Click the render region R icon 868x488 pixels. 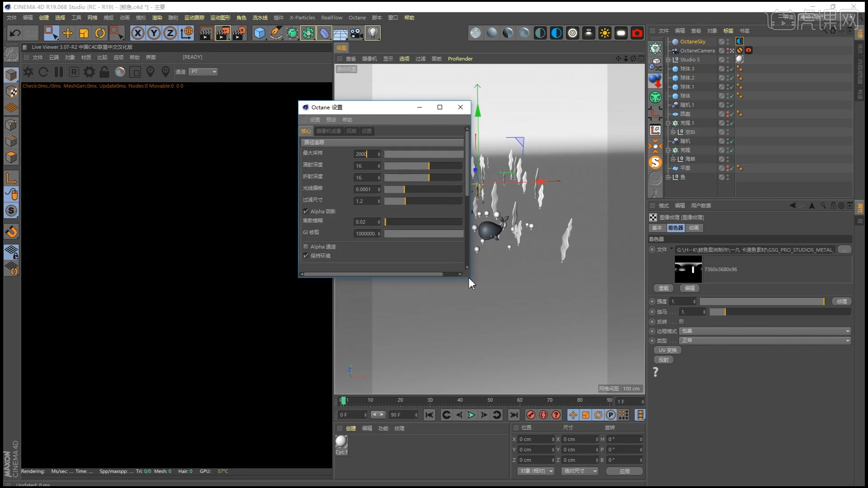pyautogui.click(x=74, y=72)
